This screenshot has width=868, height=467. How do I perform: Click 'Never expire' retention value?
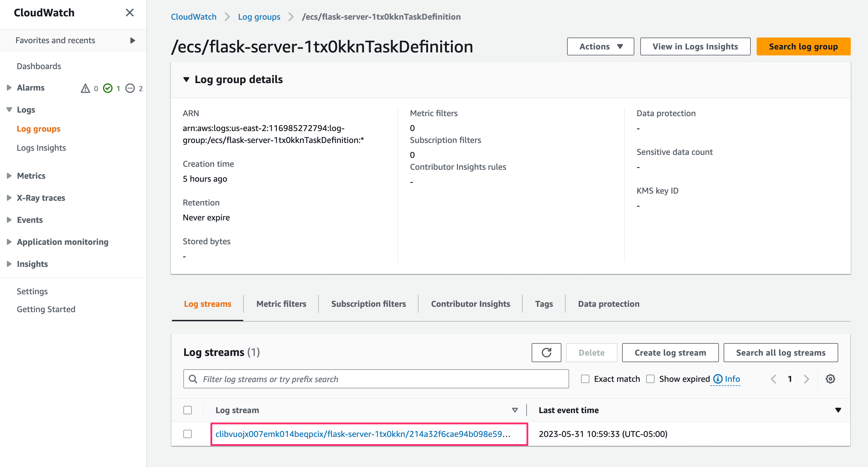click(206, 217)
